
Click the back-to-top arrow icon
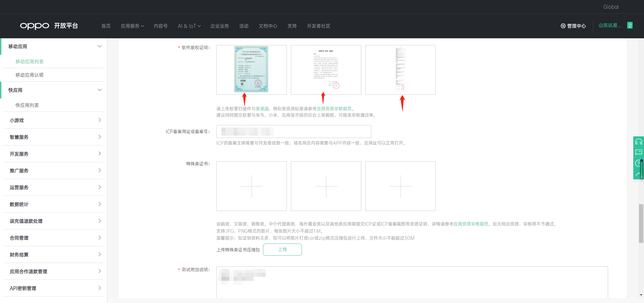(x=637, y=174)
